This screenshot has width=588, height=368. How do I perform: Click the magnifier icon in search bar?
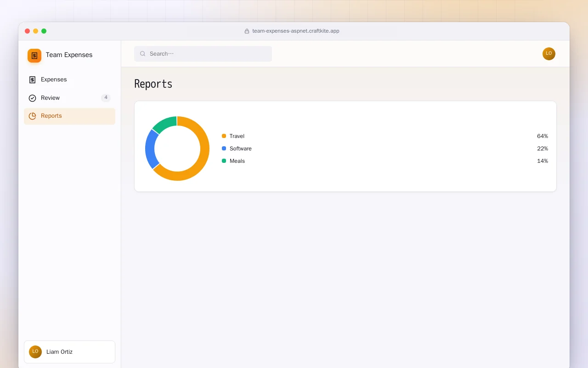tap(143, 54)
